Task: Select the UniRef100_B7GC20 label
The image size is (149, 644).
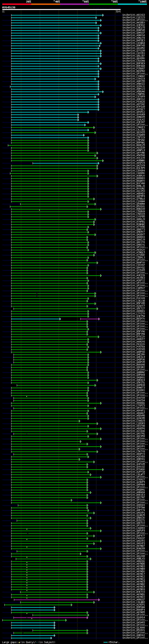Action: [x=134, y=337]
